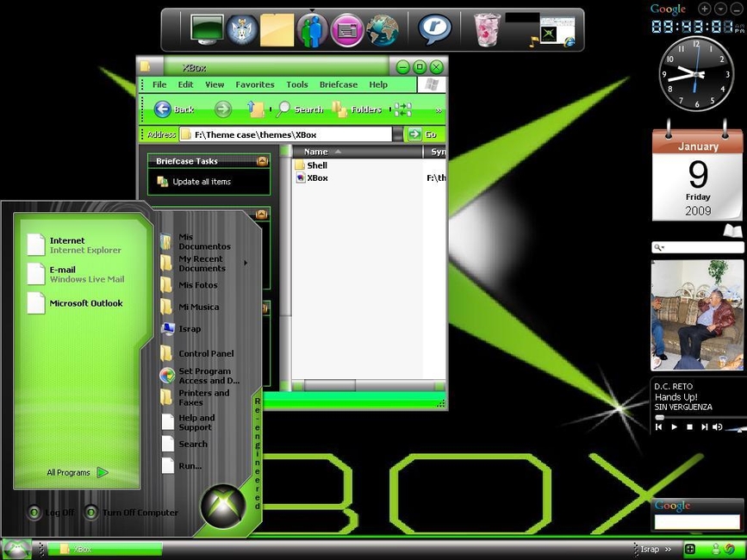Open the Edit menu

185,84
